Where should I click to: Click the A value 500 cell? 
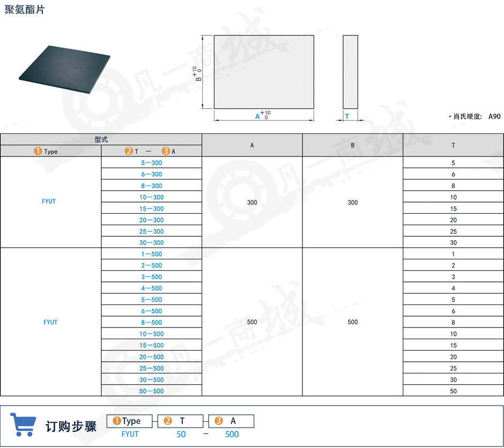click(x=252, y=322)
